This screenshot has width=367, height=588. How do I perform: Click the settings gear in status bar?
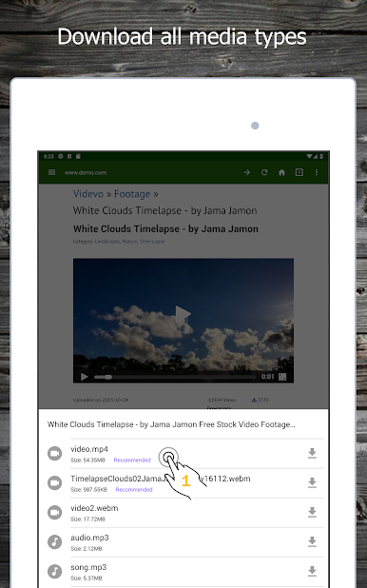(60, 156)
